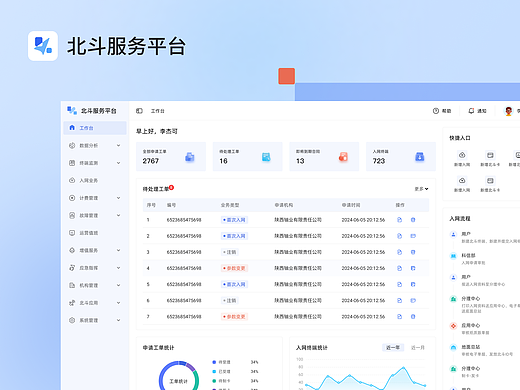Click the second action icon in row 7
The width and height of the screenshot is (520, 390).
coord(413,317)
